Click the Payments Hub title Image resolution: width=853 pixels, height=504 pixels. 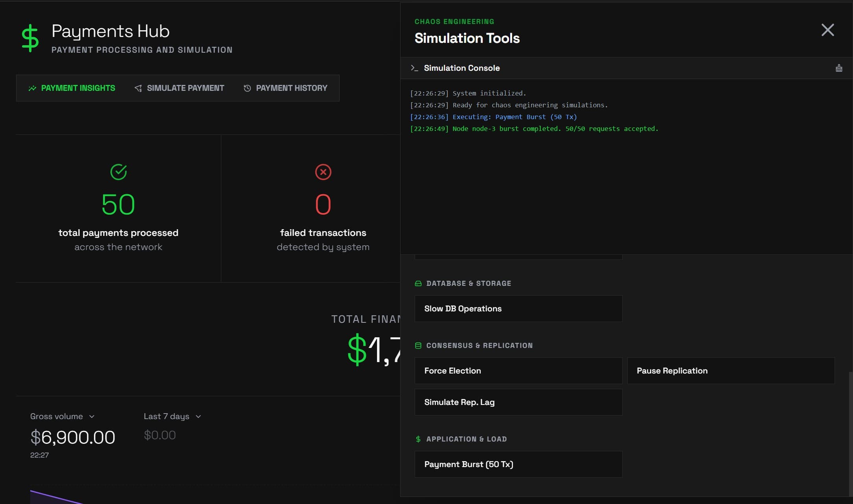(x=110, y=31)
